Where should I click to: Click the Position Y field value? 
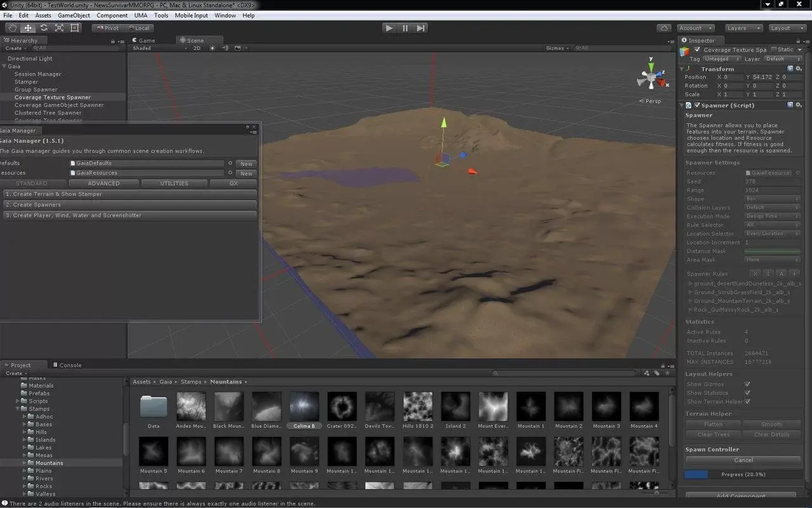pyautogui.click(x=762, y=77)
